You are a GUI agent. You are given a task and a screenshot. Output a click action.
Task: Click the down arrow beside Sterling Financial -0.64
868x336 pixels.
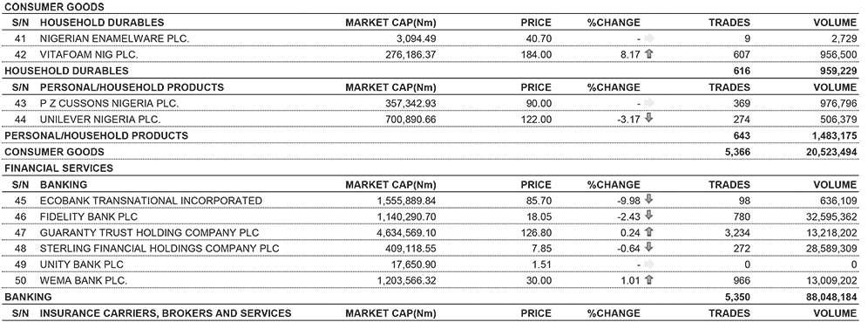pos(649,248)
